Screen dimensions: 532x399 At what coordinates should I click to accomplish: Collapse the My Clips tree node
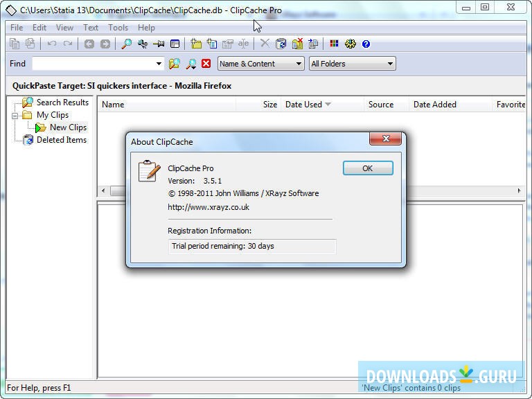(x=15, y=116)
